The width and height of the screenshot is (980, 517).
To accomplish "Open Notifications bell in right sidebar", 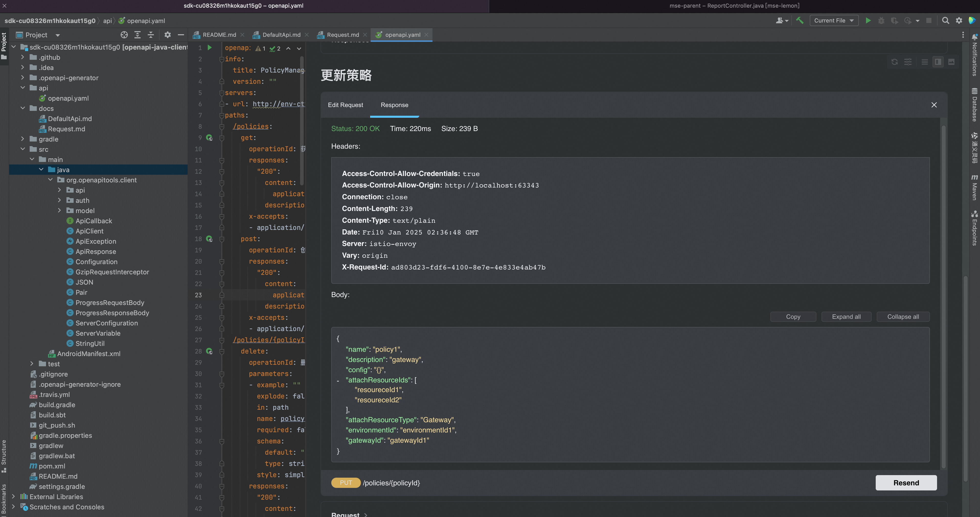I will click(974, 37).
